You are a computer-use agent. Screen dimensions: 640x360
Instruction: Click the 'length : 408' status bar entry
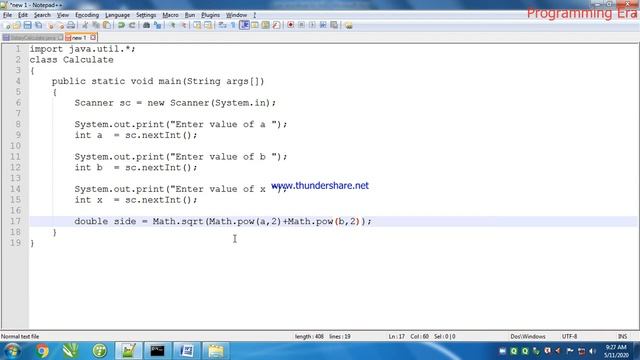[x=309, y=337]
